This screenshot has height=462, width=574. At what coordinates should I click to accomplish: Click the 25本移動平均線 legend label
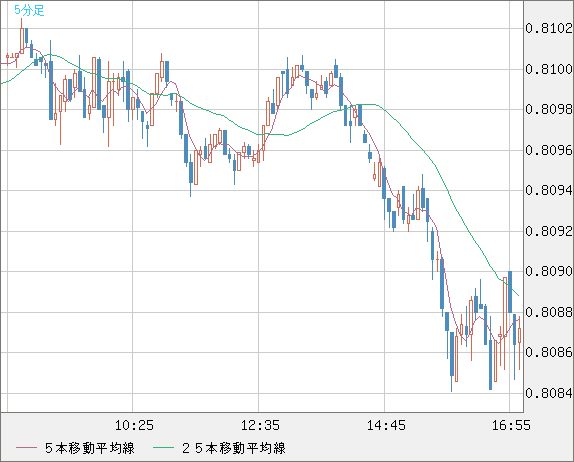coord(234,448)
